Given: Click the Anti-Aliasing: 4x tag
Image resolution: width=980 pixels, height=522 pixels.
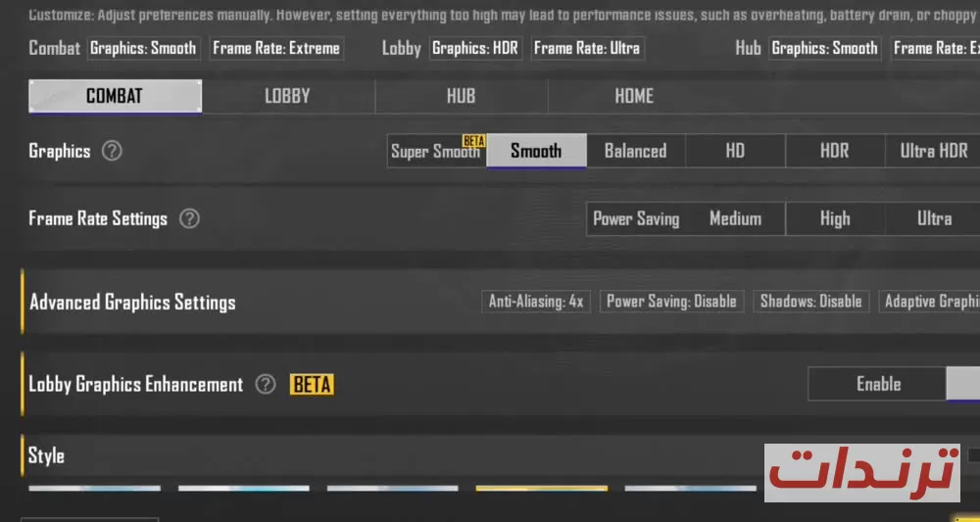Looking at the screenshot, I should pyautogui.click(x=536, y=302).
